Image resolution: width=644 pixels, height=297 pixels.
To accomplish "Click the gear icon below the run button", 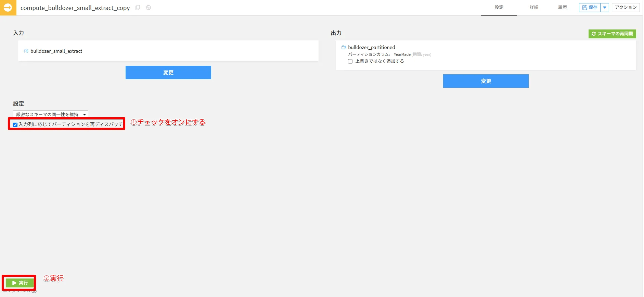I will click(x=34, y=291).
